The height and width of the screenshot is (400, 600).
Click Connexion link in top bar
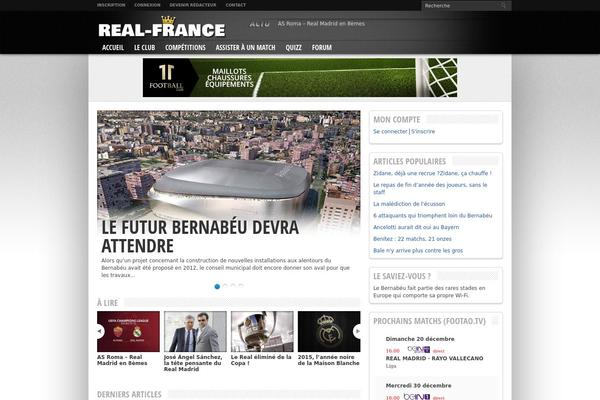[x=147, y=5]
